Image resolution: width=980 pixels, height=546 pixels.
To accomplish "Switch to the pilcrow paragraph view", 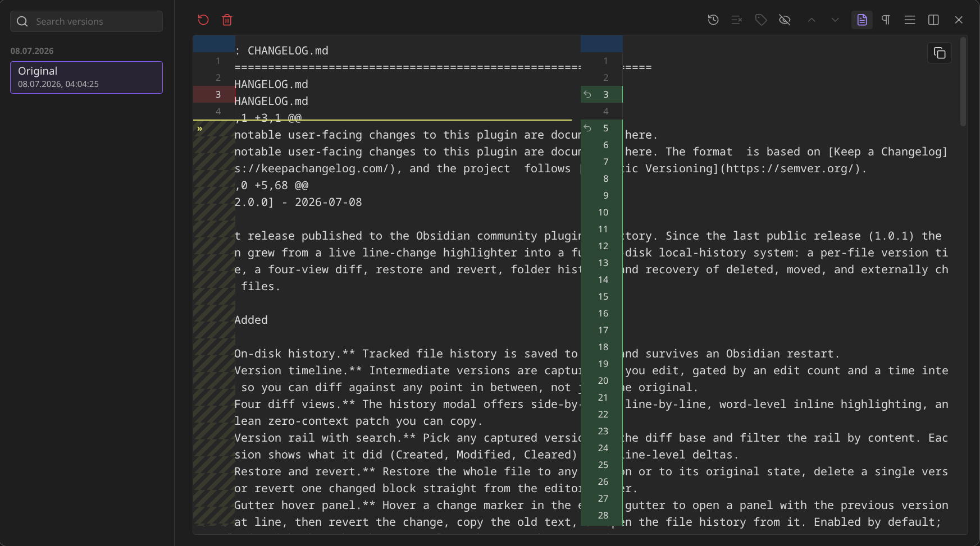I will (x=886, y=20).
